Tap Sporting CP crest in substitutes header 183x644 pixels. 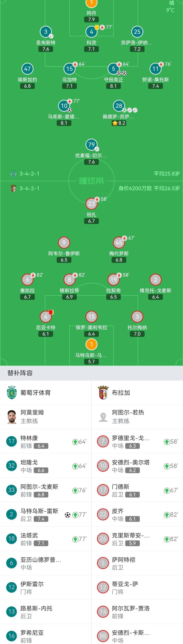[x=12, y=392]
